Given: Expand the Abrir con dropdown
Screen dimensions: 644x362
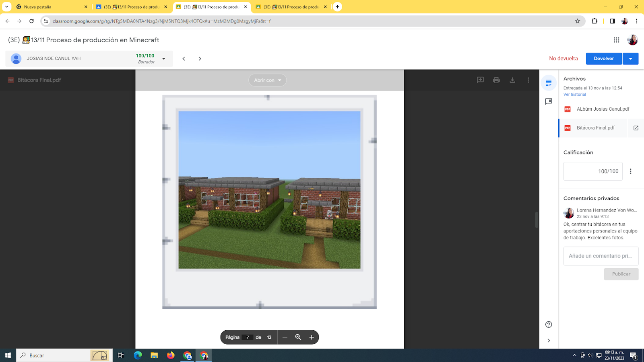Looking at the screenshot, I should [268, 80].
